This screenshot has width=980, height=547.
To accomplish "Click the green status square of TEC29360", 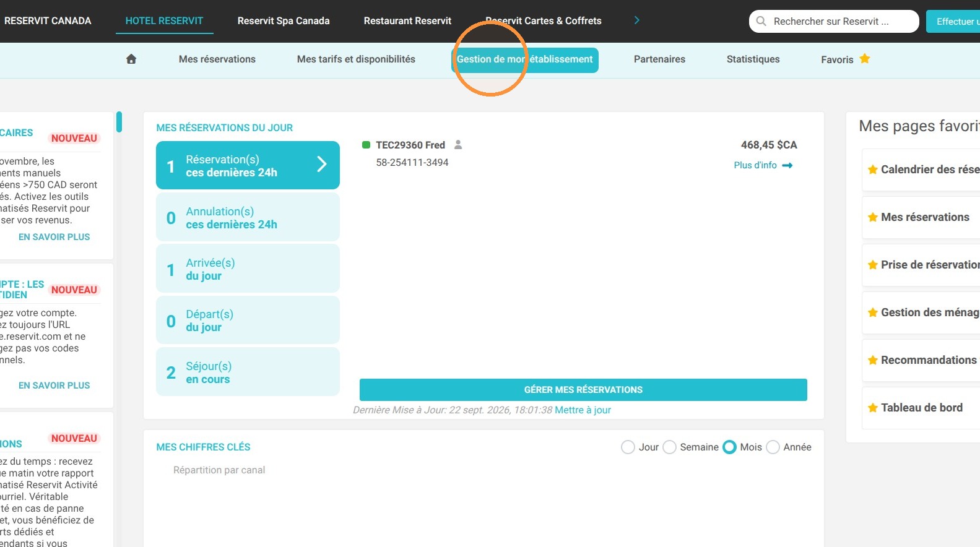I will (366, 145).
